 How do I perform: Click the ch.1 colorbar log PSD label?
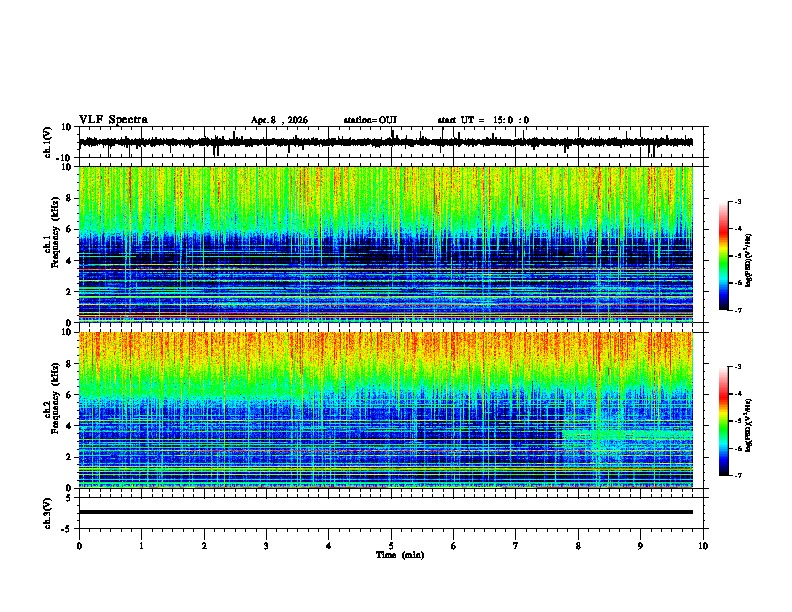[x=749, y=260]
